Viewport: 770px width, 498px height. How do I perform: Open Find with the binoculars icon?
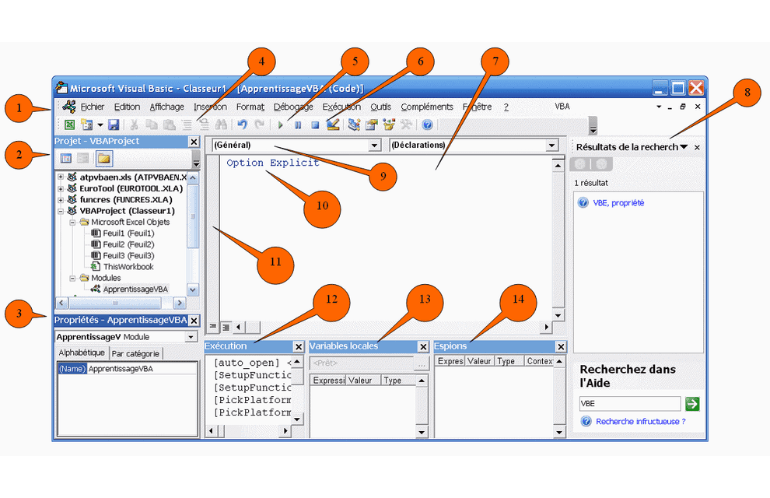pos(221,125)
